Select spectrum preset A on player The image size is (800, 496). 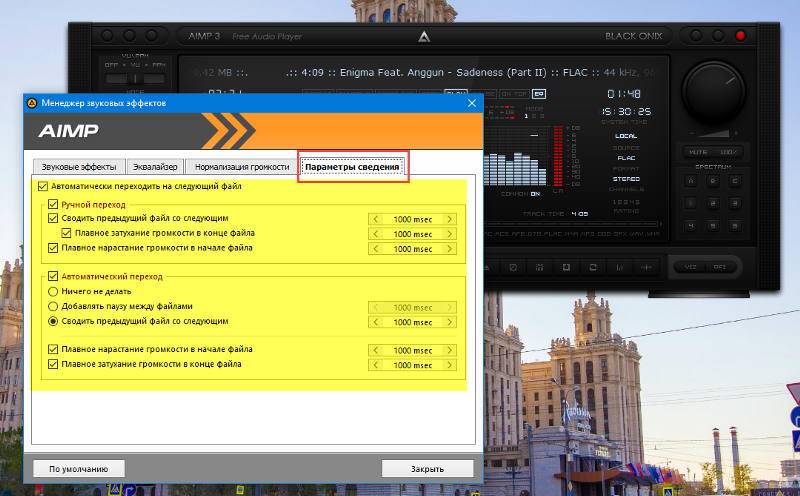coord(691,181)
